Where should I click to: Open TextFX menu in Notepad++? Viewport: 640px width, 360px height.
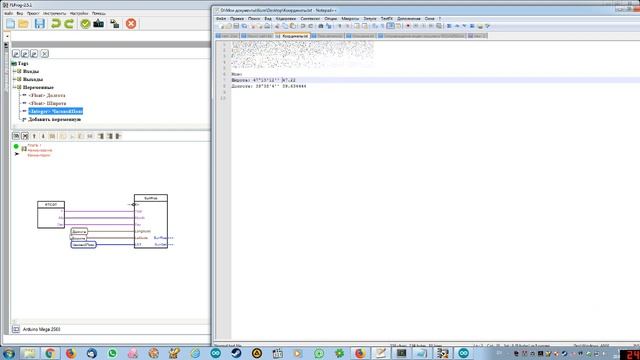click(387, 19)
